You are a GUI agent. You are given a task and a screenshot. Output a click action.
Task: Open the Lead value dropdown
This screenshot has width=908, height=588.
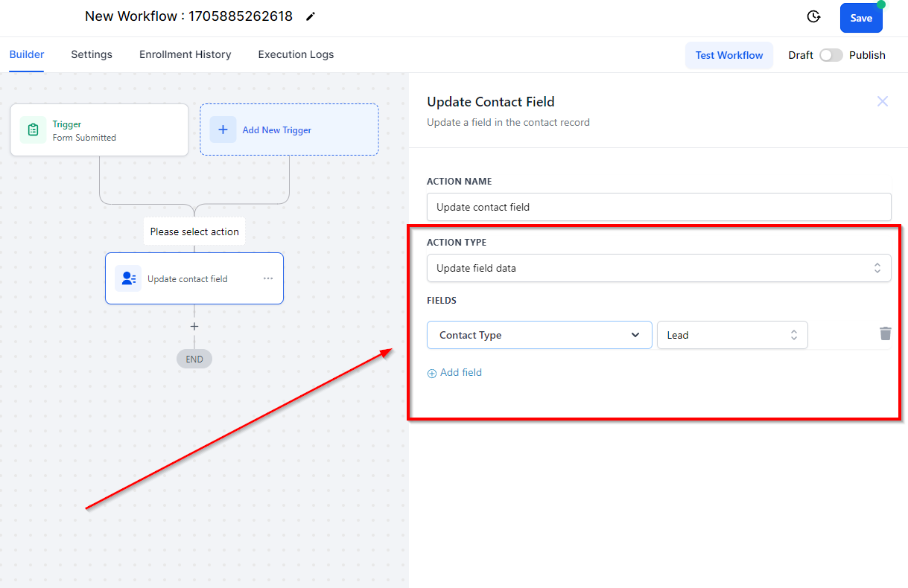tap(731, 335)
